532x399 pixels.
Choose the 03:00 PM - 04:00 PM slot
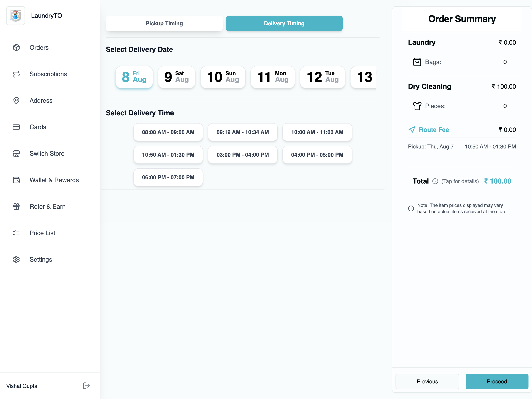click(243, 155)
